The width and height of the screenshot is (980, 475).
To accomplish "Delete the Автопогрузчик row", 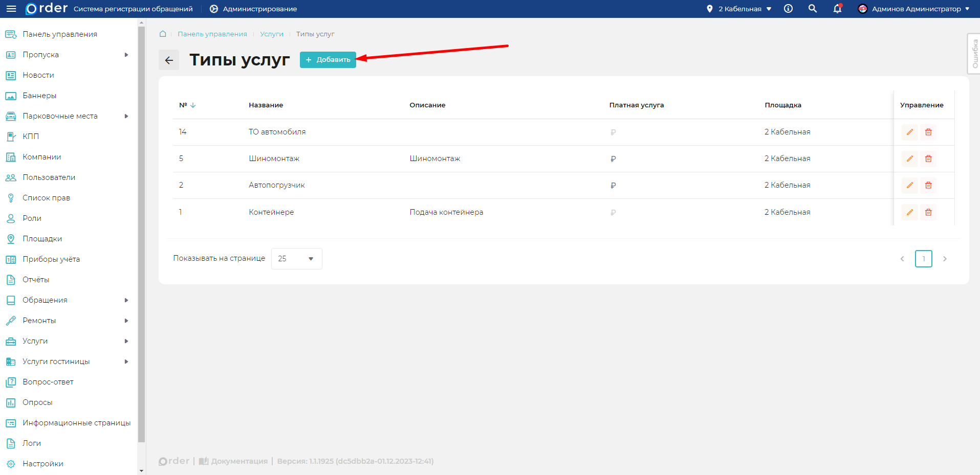I will tap(928, 185).
